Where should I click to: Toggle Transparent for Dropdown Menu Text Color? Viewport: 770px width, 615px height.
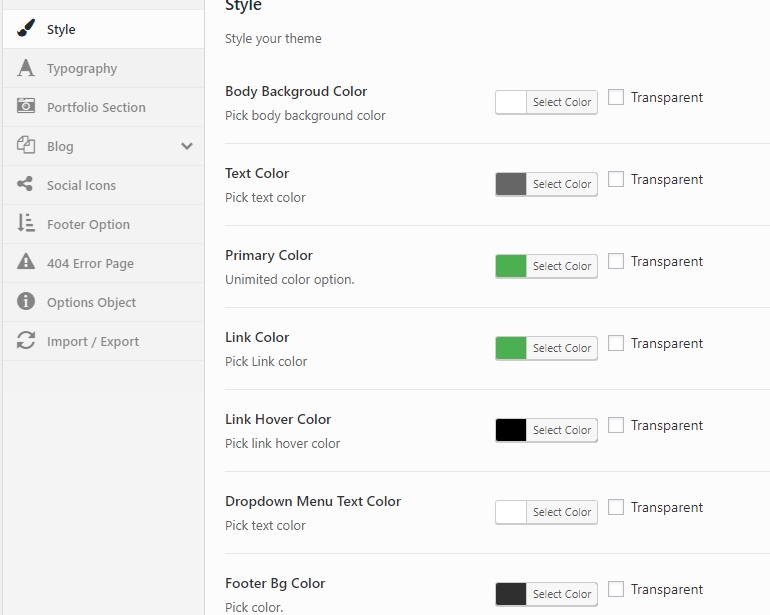pyautogui.click(x=616, y=507)
